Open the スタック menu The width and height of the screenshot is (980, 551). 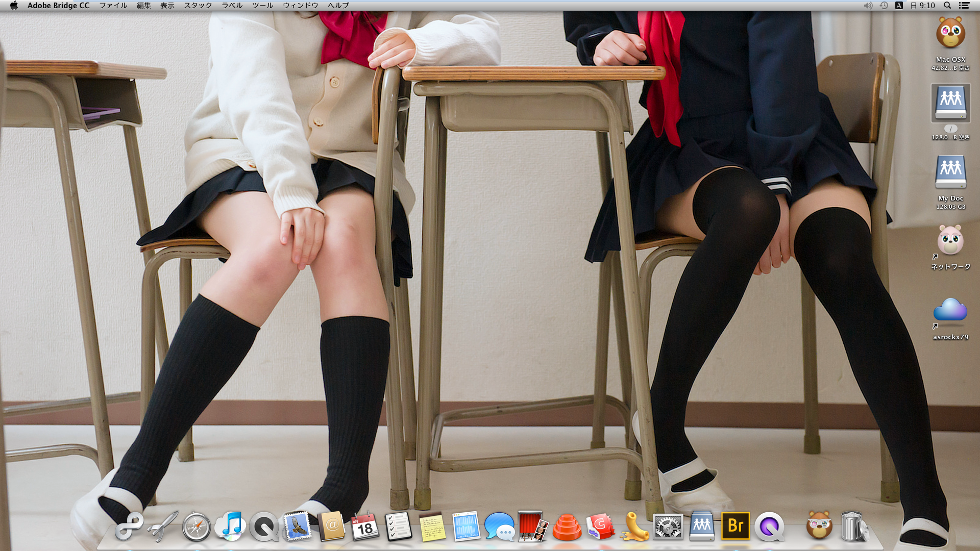[x=198, y=5]
